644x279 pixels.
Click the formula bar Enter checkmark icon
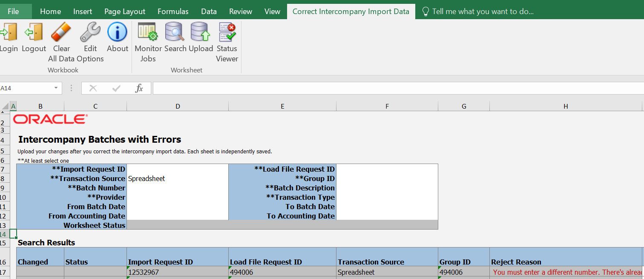[x=116, y=88]
